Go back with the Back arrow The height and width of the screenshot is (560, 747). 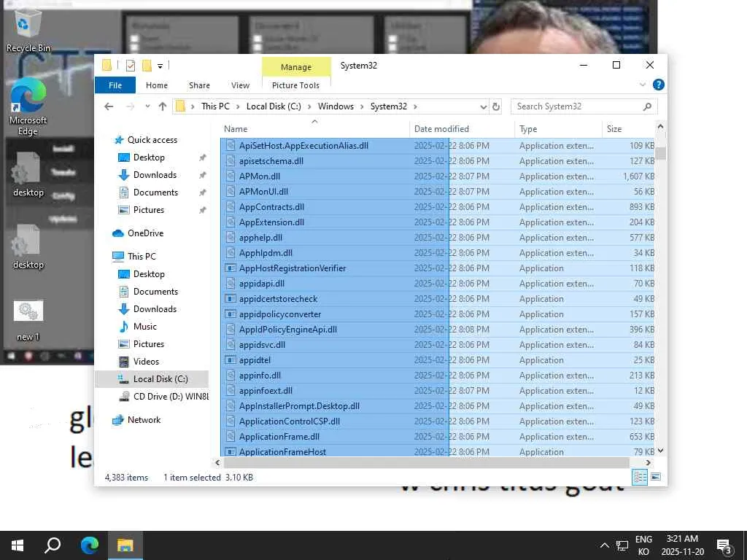click(x=109, y=106)
